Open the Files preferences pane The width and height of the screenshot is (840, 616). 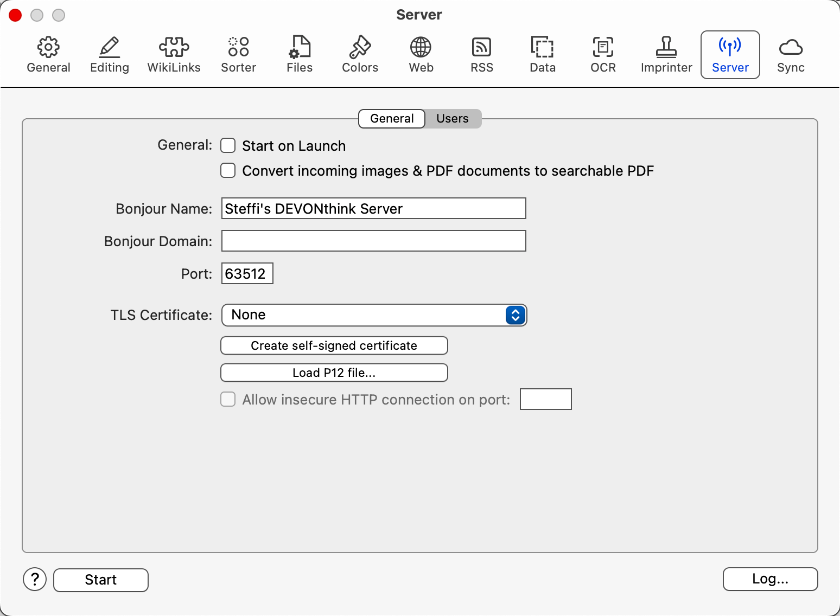tap(300, 55)
